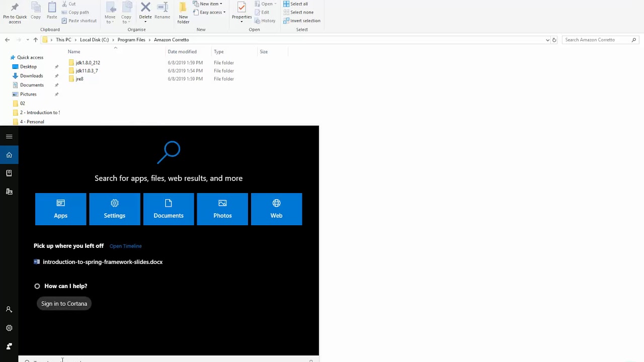Select the jdk1.8.0_212 folder

[88, 63]
